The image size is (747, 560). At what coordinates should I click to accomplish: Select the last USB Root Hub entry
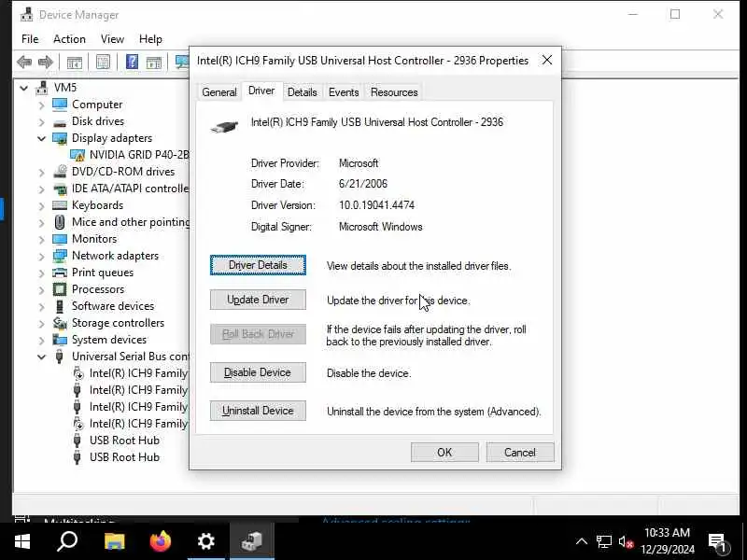124,457
